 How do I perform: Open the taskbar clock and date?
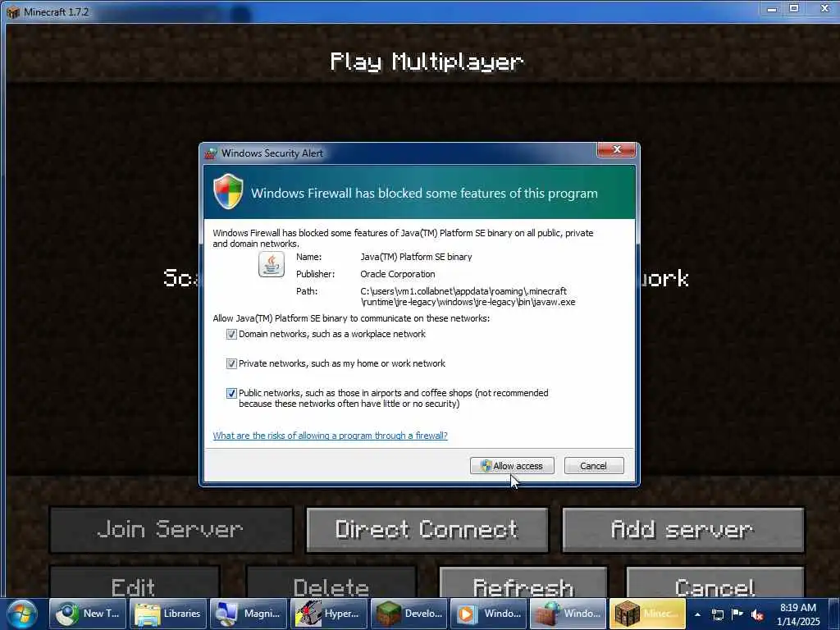(x=798, y=614)
